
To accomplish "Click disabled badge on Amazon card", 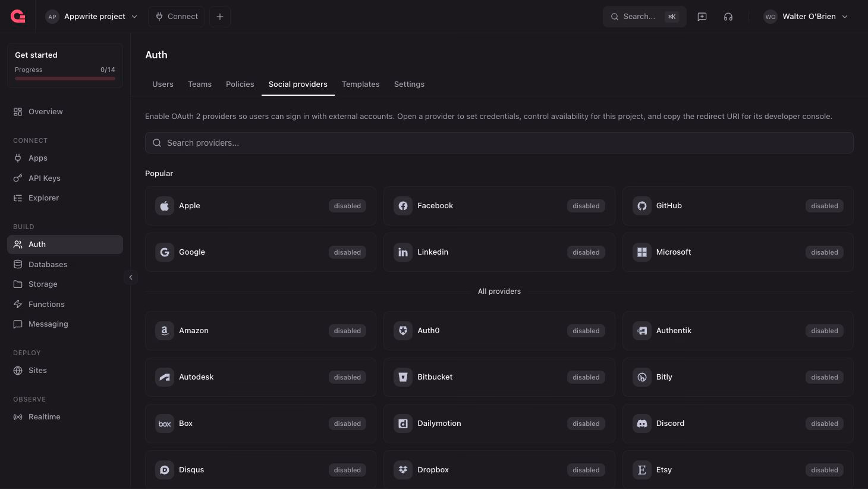I will (x=347, y=331).
